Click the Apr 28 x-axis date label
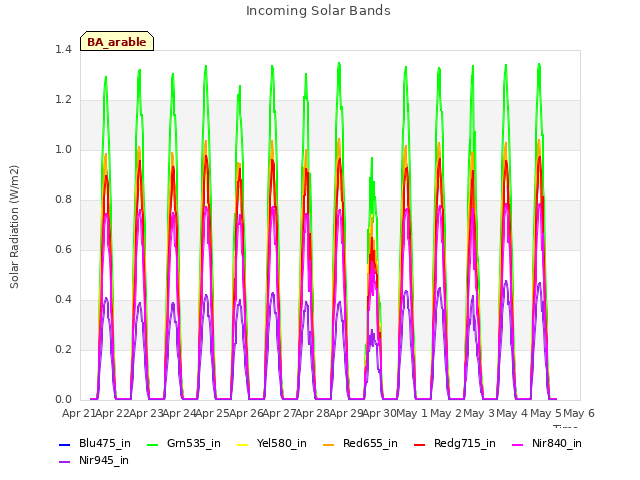The image size is (640, 480). coord(312,413)
